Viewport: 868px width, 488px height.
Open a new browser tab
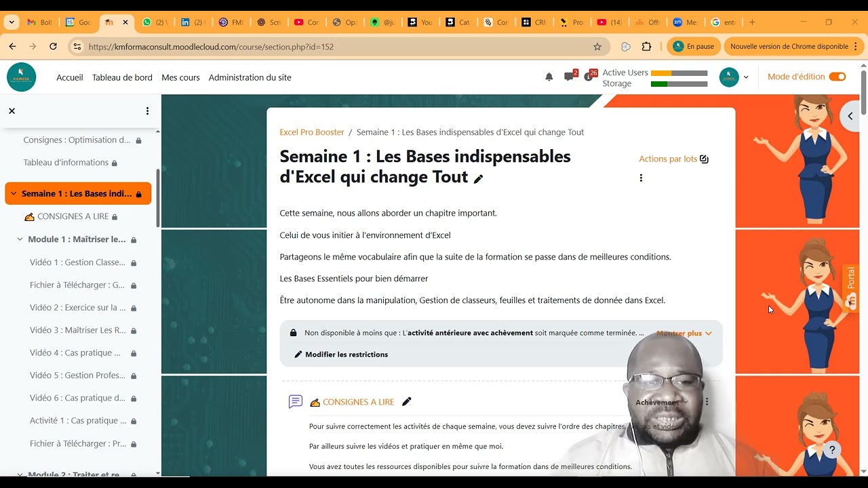(752, 22)
